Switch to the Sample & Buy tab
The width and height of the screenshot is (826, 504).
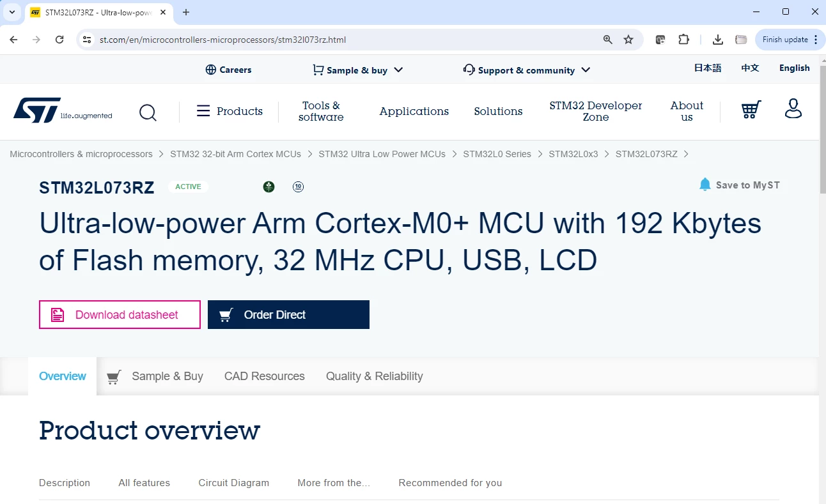[x=155, y=376]
